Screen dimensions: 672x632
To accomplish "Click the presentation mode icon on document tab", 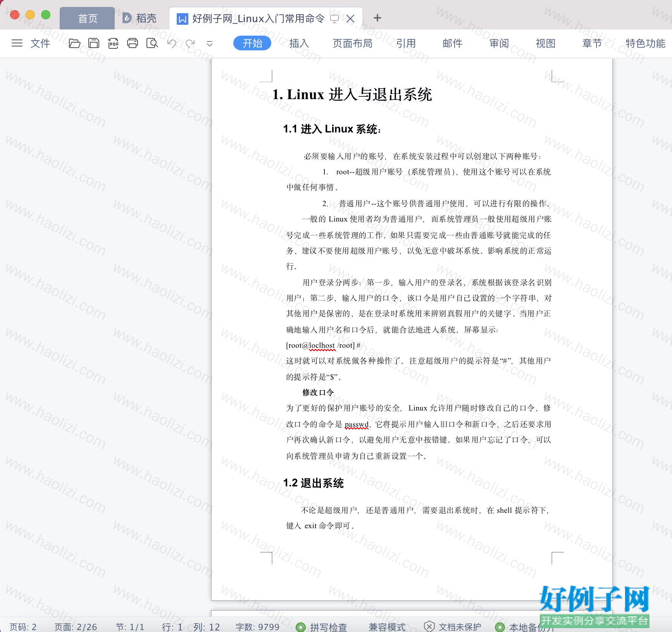I will coord(334,19).
